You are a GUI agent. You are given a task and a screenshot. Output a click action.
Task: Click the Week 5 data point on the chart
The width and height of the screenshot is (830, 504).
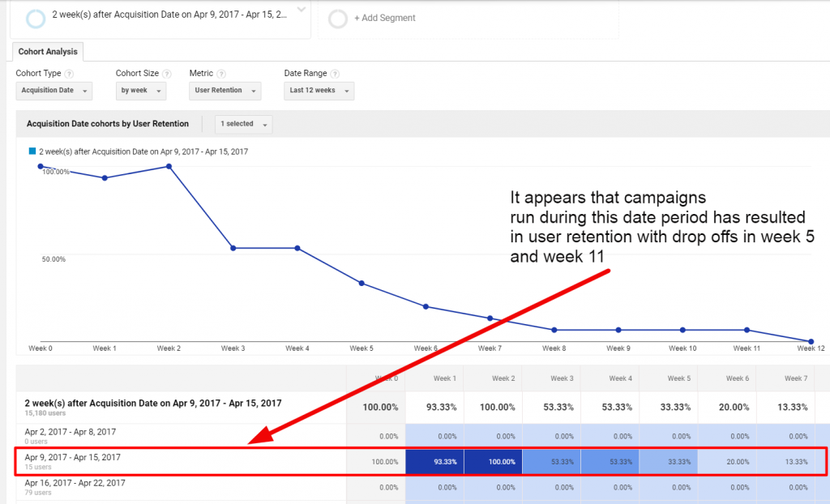point(361,283)
